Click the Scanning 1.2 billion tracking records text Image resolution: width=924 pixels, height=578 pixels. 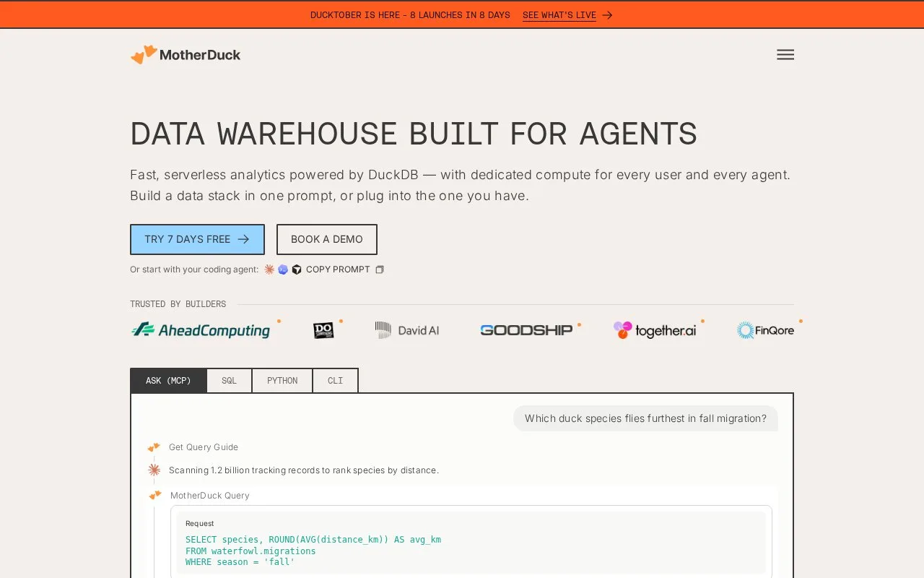304,470
